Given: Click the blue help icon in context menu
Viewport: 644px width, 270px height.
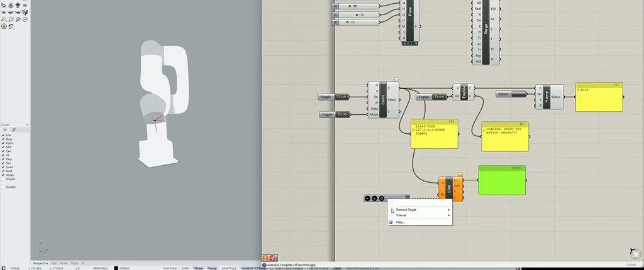Looking at the screenshot, I should coord(391,222).
